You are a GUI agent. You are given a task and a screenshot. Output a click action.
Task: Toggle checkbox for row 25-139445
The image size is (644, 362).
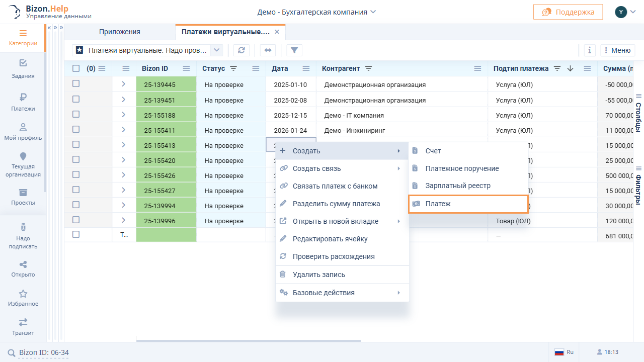click(76, 84)
